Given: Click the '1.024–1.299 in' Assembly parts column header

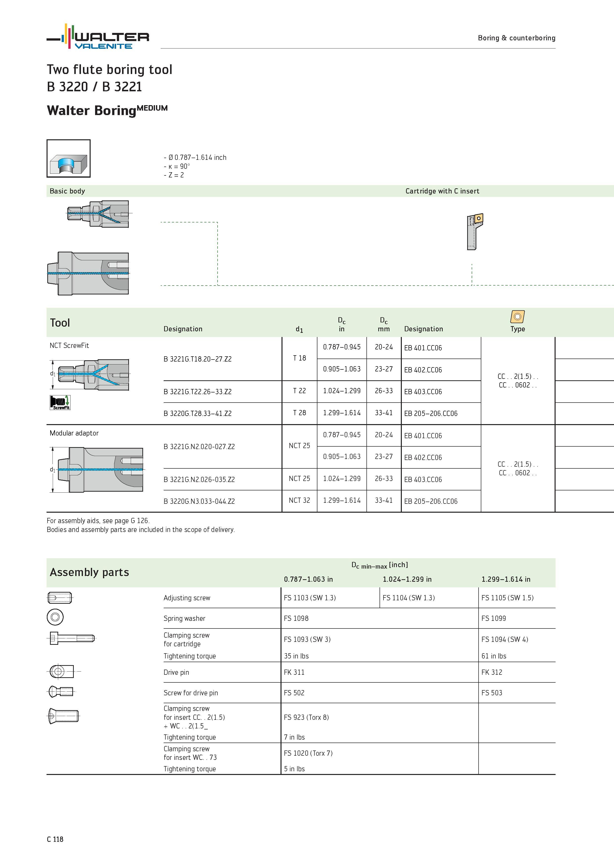Looking at the screenshot, I should (407, 579).
